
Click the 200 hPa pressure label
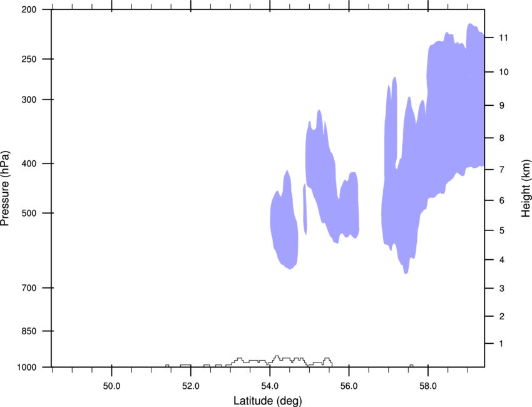[x=29, y=9]
